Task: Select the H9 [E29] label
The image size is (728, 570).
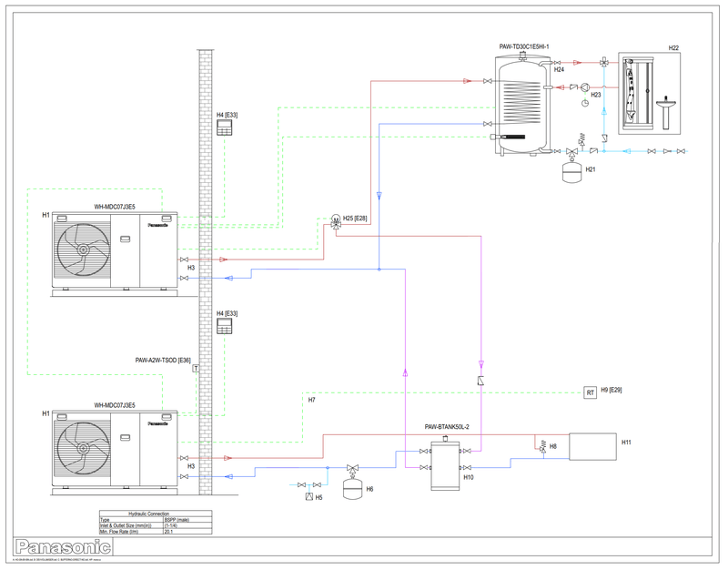Action: [x=612, y=390]
